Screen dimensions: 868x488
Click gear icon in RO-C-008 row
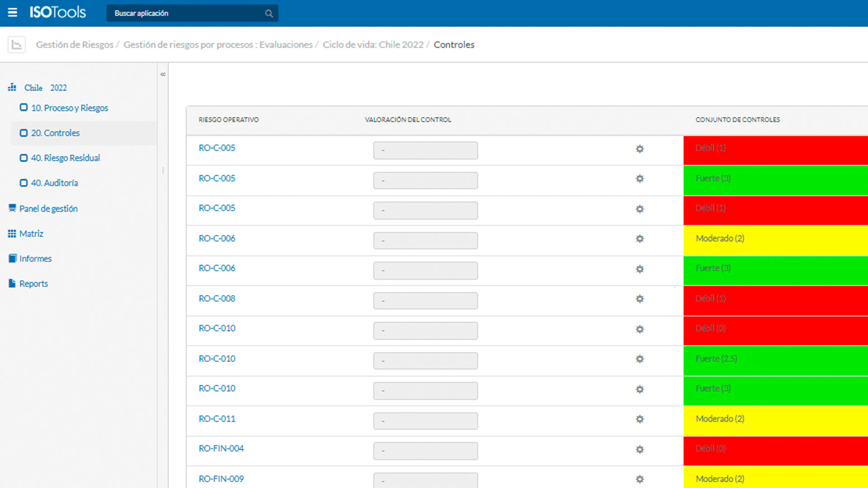pyautogui.click(x=640, y=299)
